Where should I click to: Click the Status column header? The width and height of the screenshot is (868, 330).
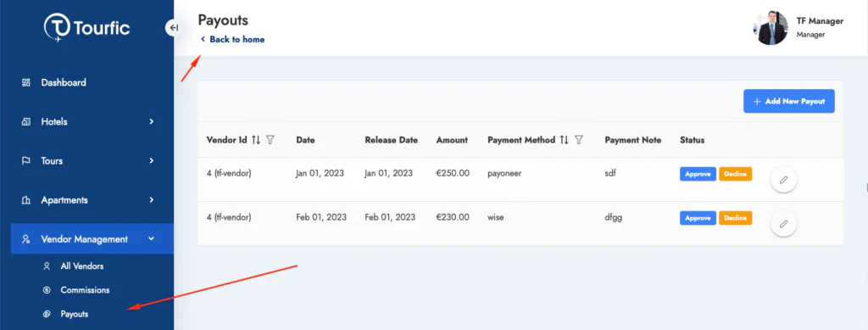point(692,140)
